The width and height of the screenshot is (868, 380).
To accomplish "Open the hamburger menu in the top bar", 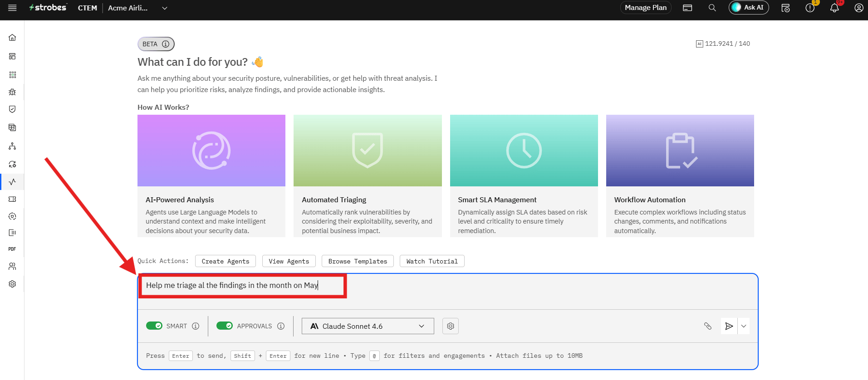I will pyautogui.click(x=12, y=8).
